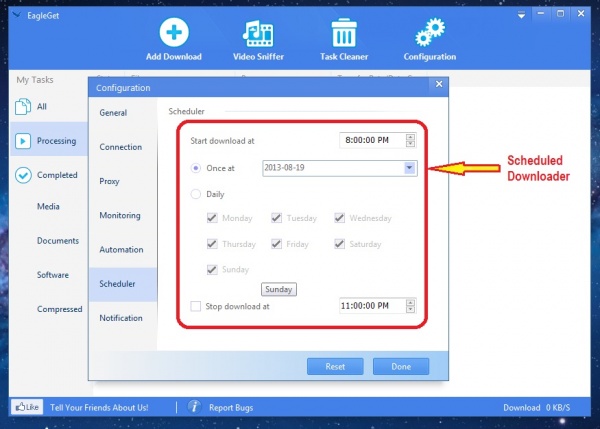Click the My Tasks heading
The width and height of the screenshot is (600, 429).
pos(35,80)
